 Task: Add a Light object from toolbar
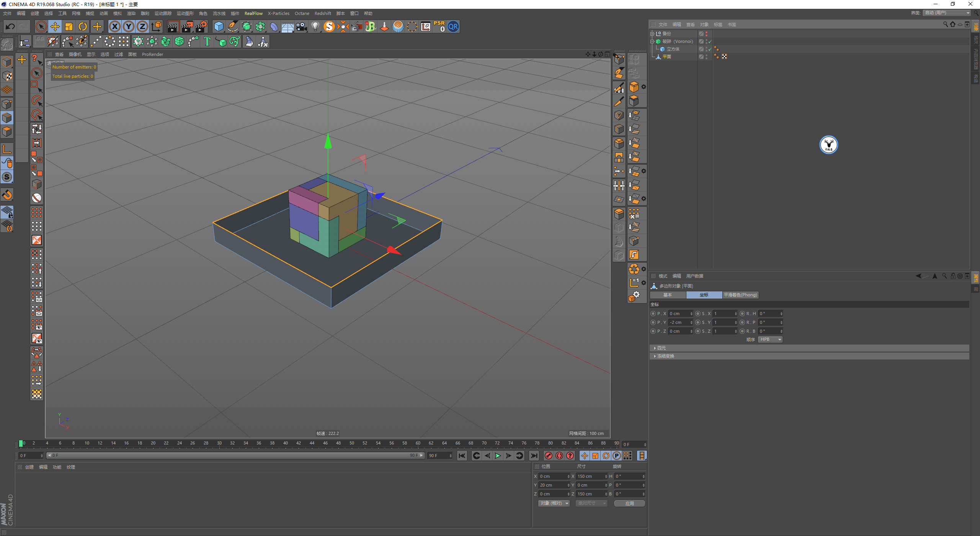coord(315,26)
